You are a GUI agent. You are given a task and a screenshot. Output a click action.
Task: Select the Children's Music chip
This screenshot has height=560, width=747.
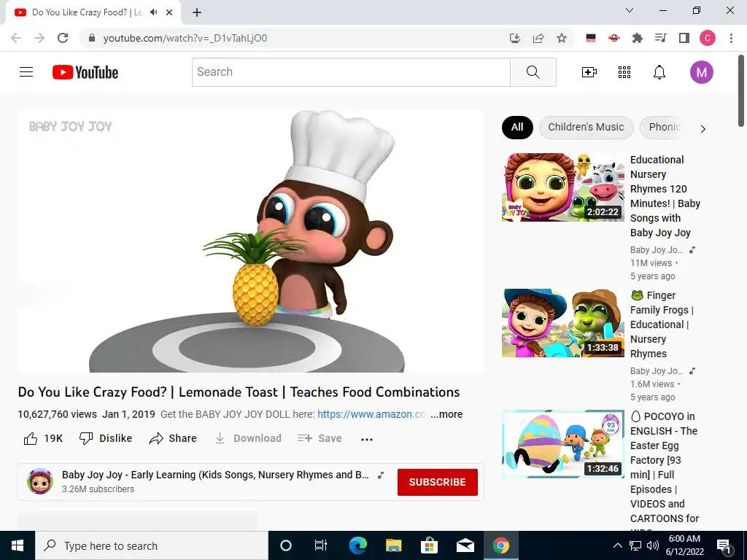pyautogui.click(x=586, y=127)
